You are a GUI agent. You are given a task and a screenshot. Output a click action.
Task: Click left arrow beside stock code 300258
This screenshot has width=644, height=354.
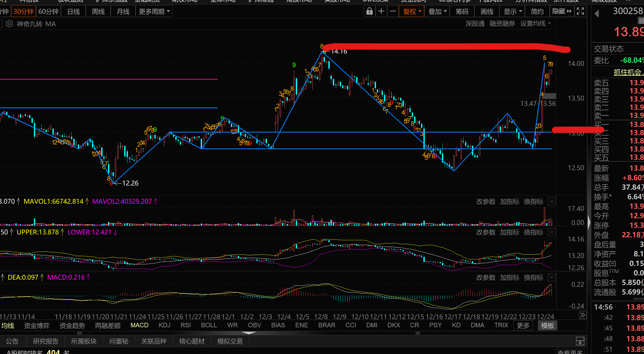click(597, 13)
